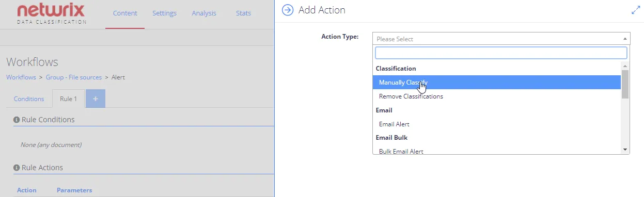644x197 pixels.
Task: Click the dropdown search input field
Action: (x=501, y=53)
